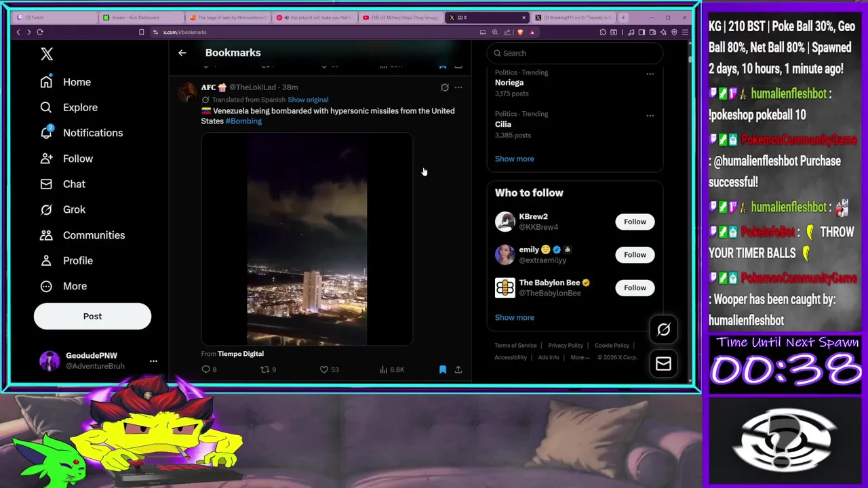Open the X logo home link

[x=46, y=54]
